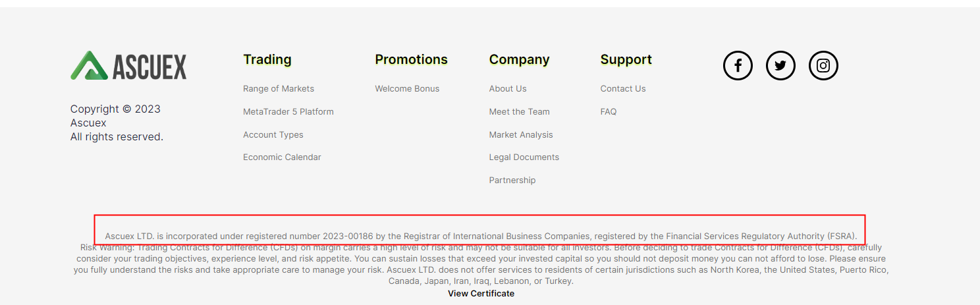
Task: Open the FAQ page
Action: tap(609, 112)
